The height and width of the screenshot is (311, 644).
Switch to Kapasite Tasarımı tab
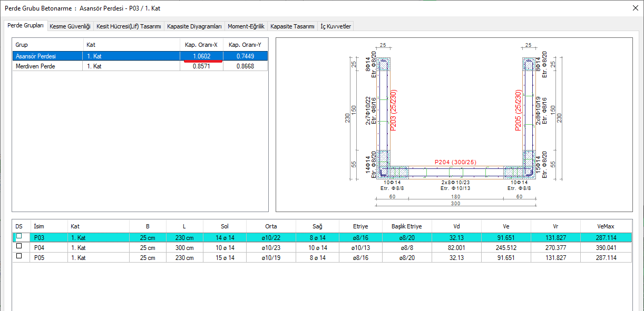[292, 26]
